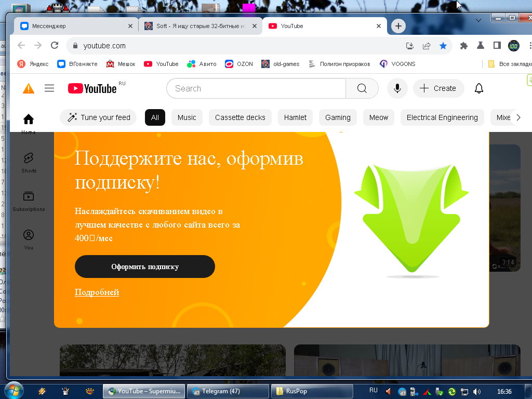Open the YouTube hamburger guide menu
Screen dimensions: 532x399
(49, 88)
